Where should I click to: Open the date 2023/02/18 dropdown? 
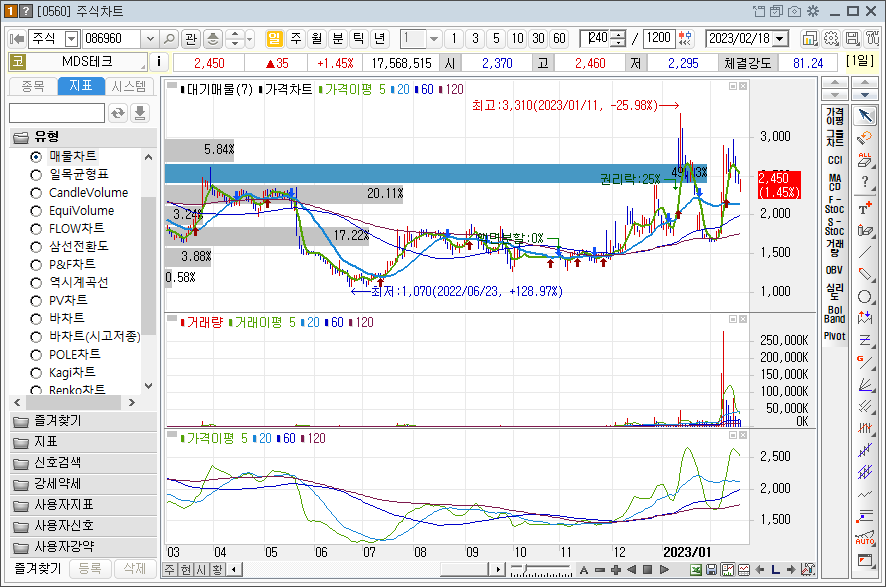[780, 38]
